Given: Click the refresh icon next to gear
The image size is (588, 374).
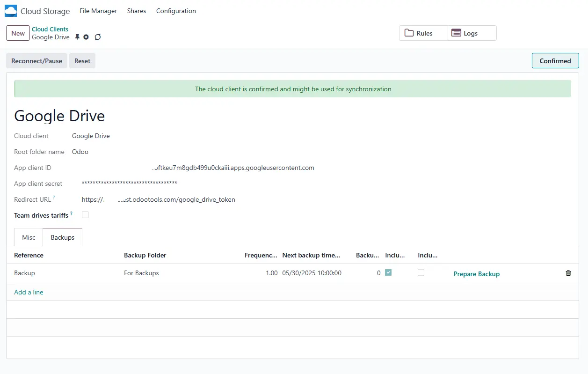Looking at the screenshot, I should pyautogui.click(x=98, y=37).
